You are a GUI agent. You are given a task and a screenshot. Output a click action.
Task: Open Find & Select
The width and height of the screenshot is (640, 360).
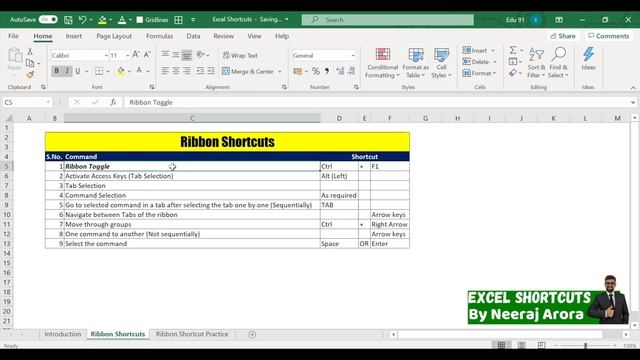point(558,63)
